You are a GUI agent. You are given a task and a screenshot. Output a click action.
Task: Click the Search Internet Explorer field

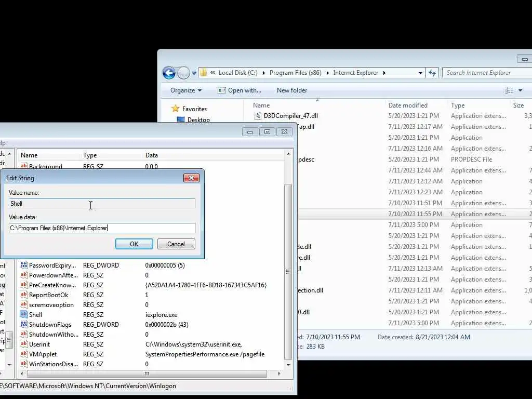pos(487,73)
